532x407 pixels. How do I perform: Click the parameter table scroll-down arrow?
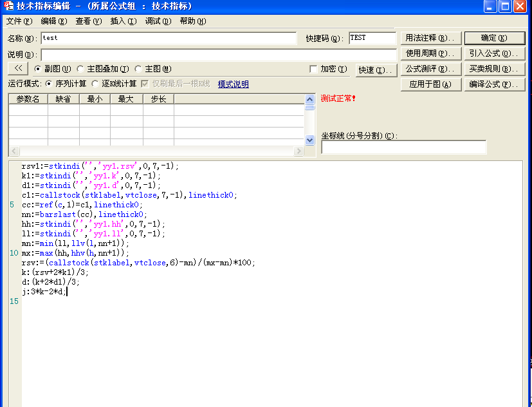[x=309, y=140]
